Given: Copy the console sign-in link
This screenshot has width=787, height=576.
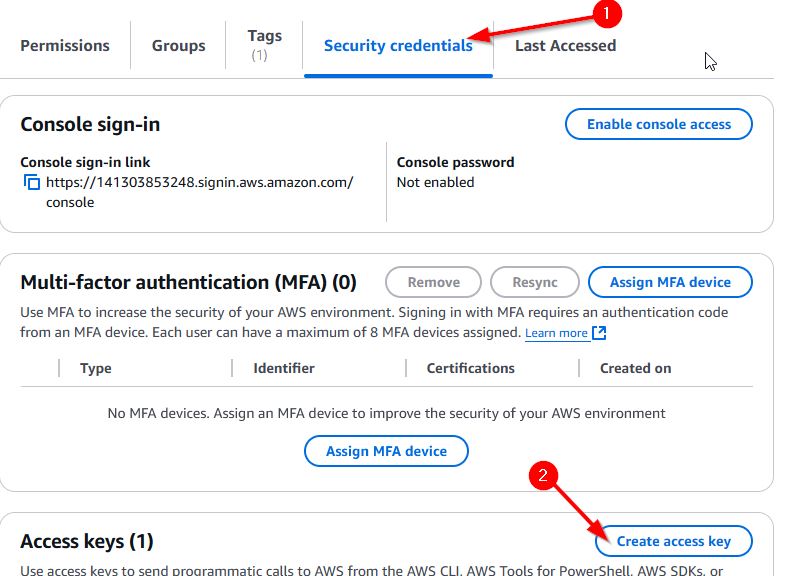Looking at the screenshot, I should (32, 183).
